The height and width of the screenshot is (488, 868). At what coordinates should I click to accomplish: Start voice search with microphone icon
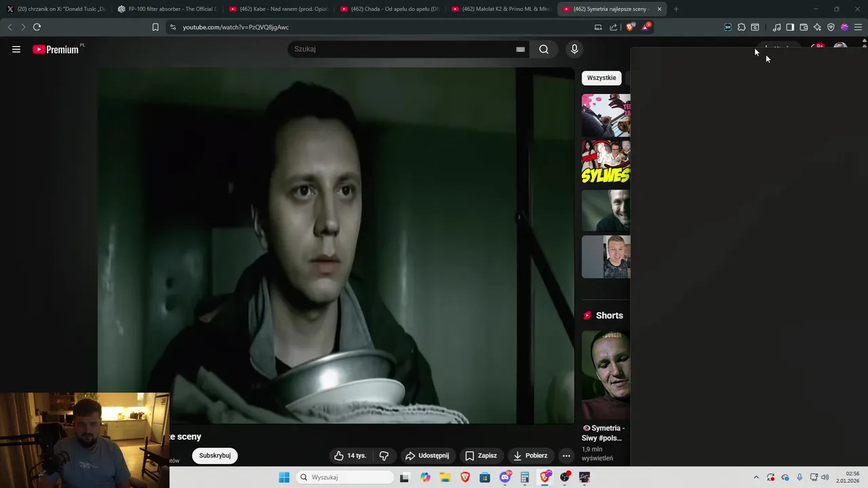[574, 49]
